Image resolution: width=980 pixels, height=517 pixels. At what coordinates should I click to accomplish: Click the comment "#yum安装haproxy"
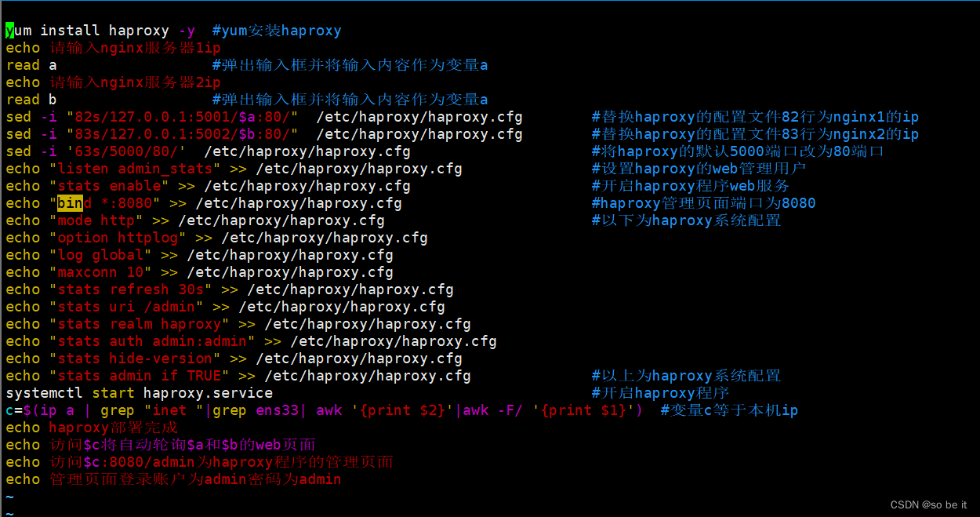(x=275, y=30)
